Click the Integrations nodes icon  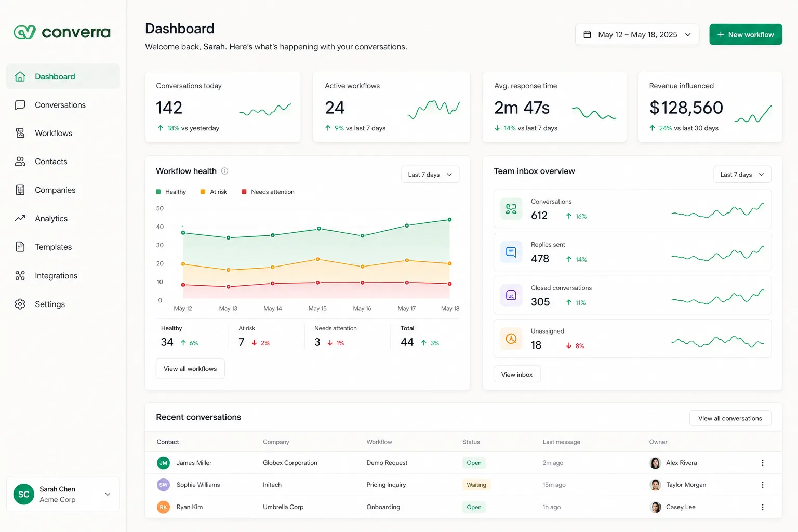pos(20,275)
